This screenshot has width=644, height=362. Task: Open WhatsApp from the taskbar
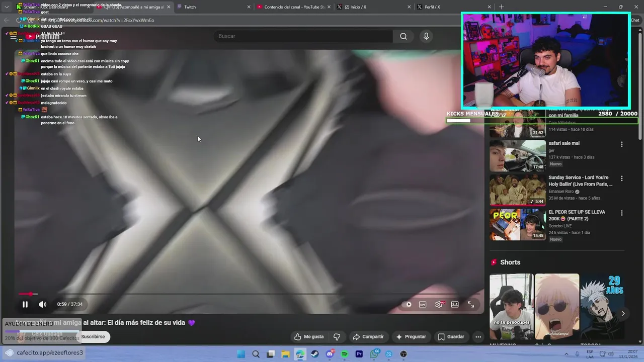[x=374, y=354]
